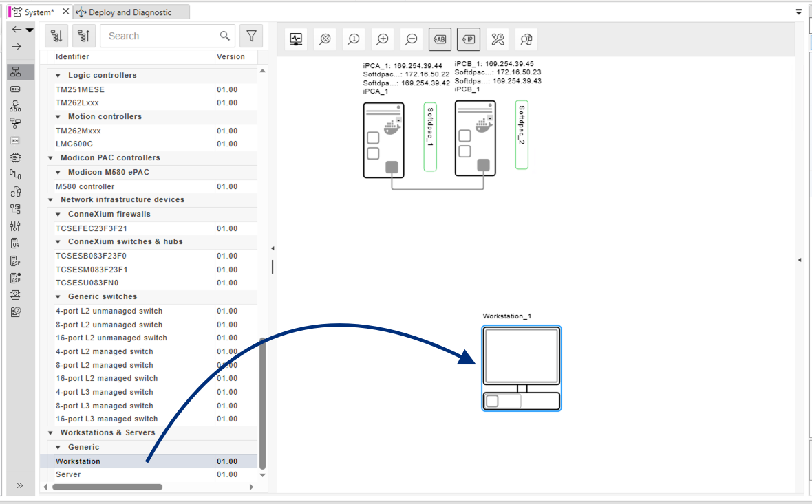The width and height of the screenshot is (812, 504).
Task: Click the magnifier icon in search box
Action: point(225,36)
